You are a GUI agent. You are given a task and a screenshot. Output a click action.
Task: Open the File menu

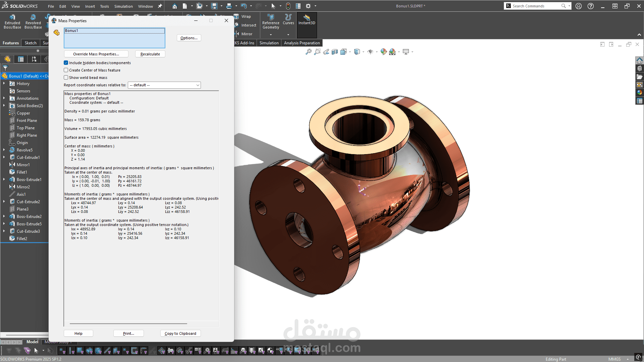coord(51,6)
